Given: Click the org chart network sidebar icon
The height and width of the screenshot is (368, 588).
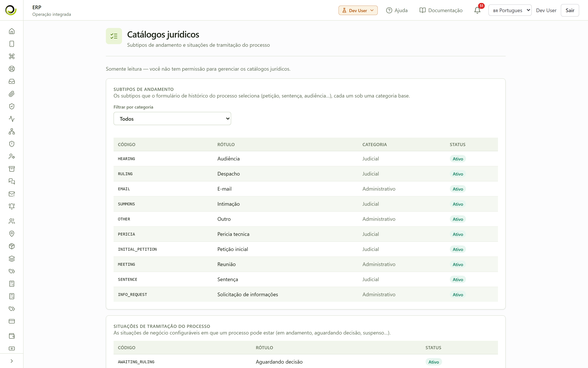Looking at the screenshot, I should (x=12, y=131).
